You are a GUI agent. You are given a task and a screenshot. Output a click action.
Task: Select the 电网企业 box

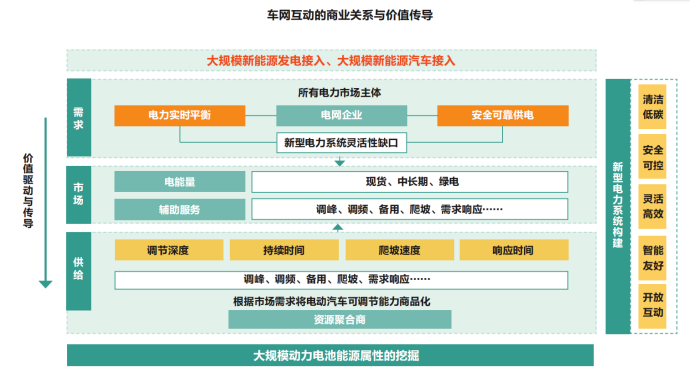[342, 116]
